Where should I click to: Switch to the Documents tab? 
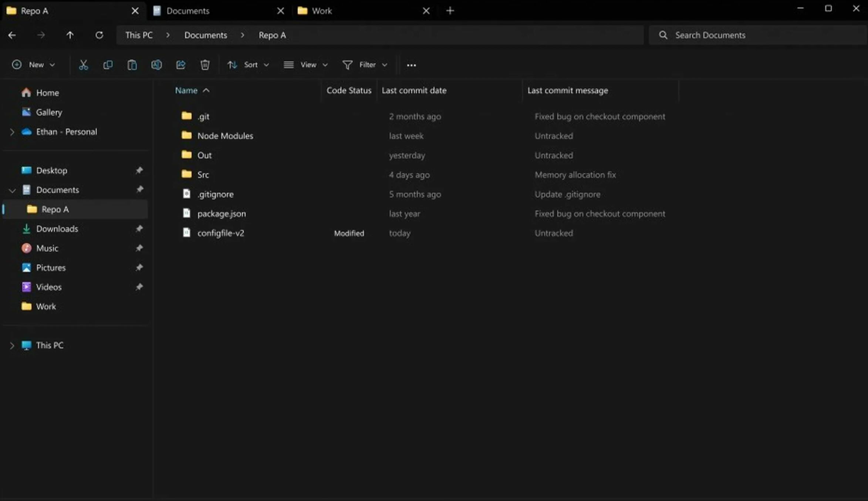[x=188, y=11]
